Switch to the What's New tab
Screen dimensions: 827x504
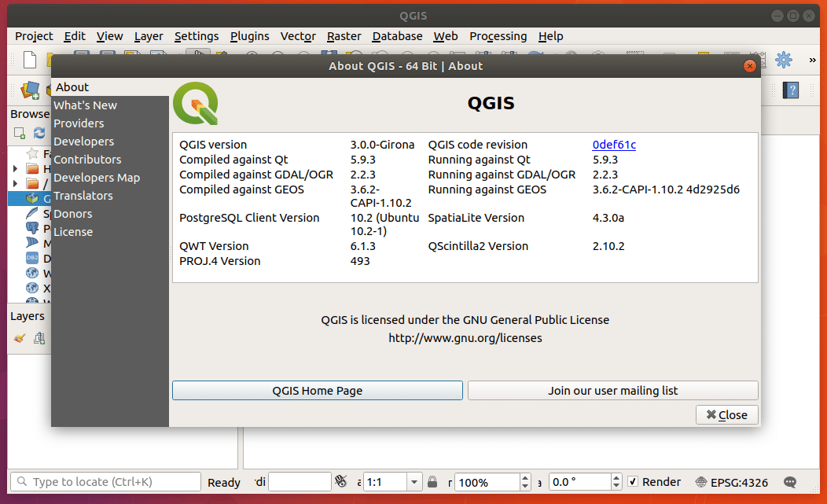click(x=110, y=105)
